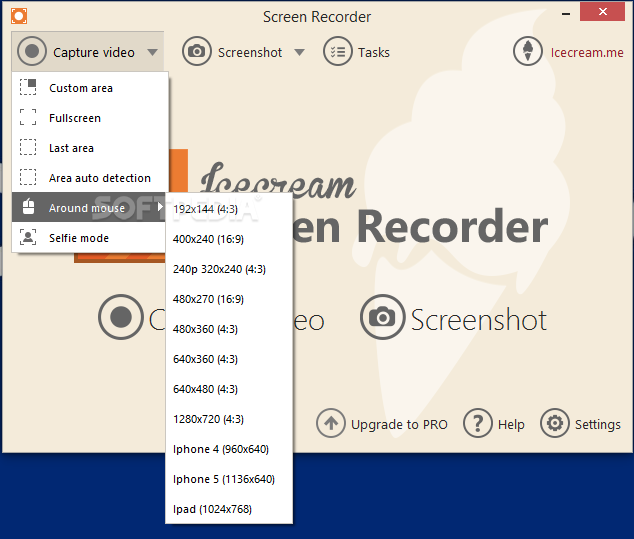Viewport: 634px width, 539px height.
Task: Choose Selfie mode menu entry
Action: click(89, 238)
